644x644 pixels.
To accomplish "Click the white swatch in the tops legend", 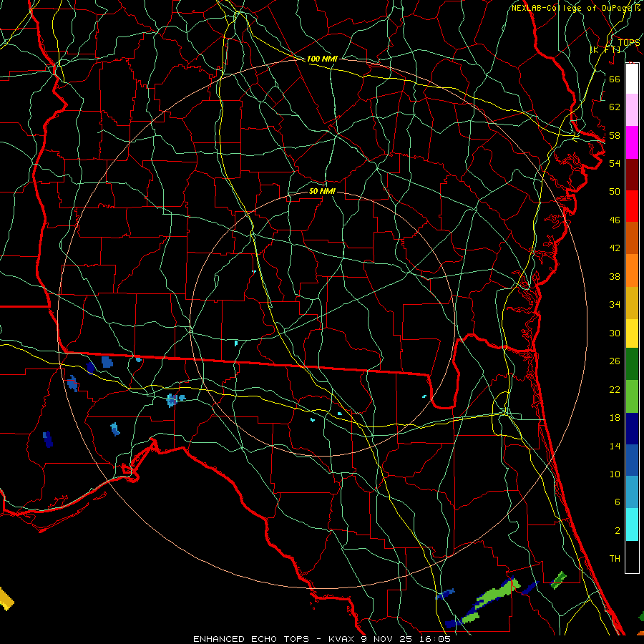I will (x=632, y=79).
